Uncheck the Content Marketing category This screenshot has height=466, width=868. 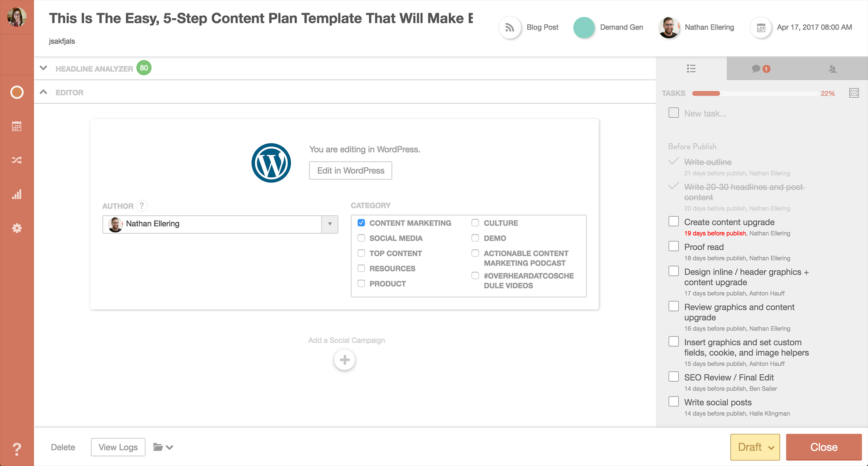click(x=361, y=223)
